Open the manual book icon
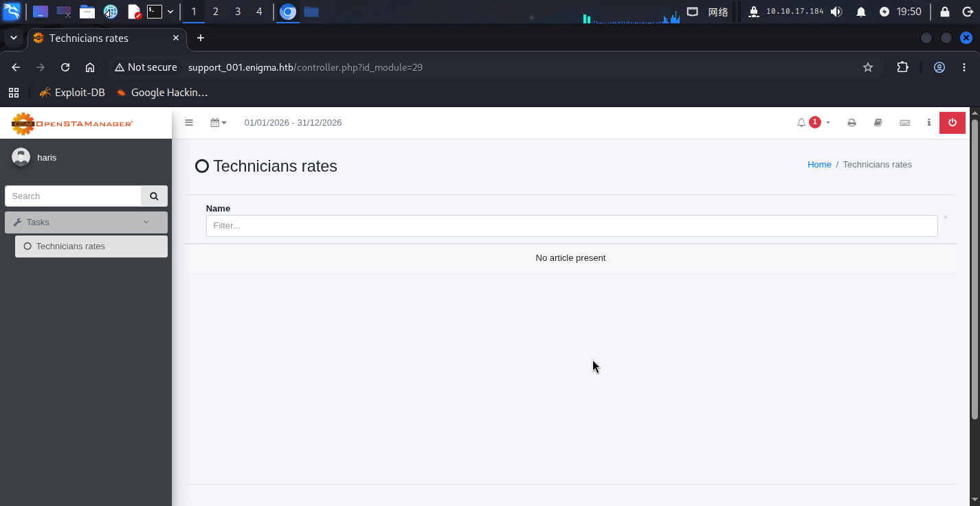This screenshot has width=980, height=506. [x=878, y=123]
